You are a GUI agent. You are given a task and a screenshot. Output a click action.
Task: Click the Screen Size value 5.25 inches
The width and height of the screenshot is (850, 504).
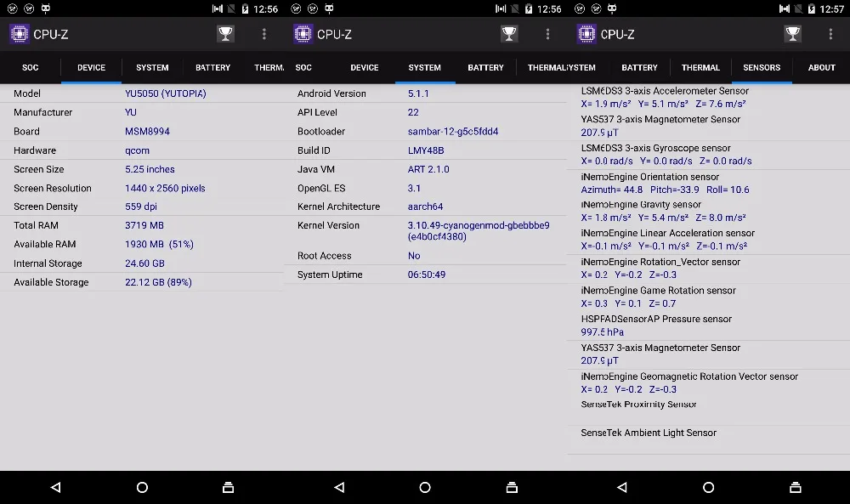point(150,169)
